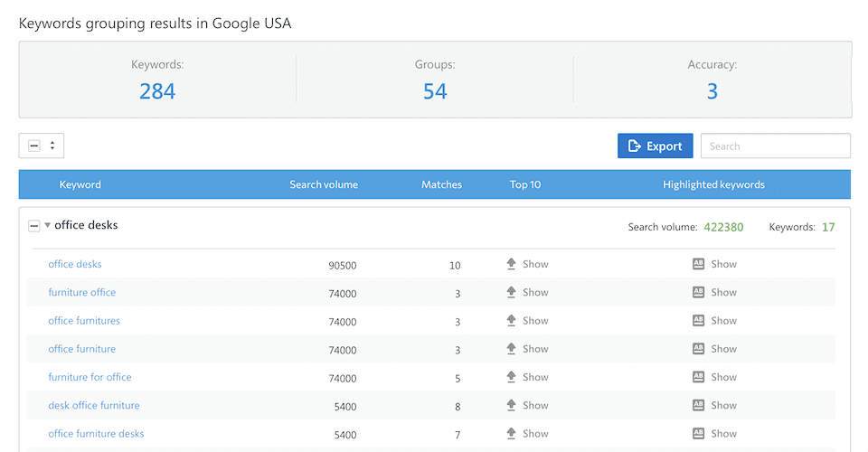Click Top 10 icon in office furnitures row
The width and height of the screenshot is (868, 452).
[511, 321]
